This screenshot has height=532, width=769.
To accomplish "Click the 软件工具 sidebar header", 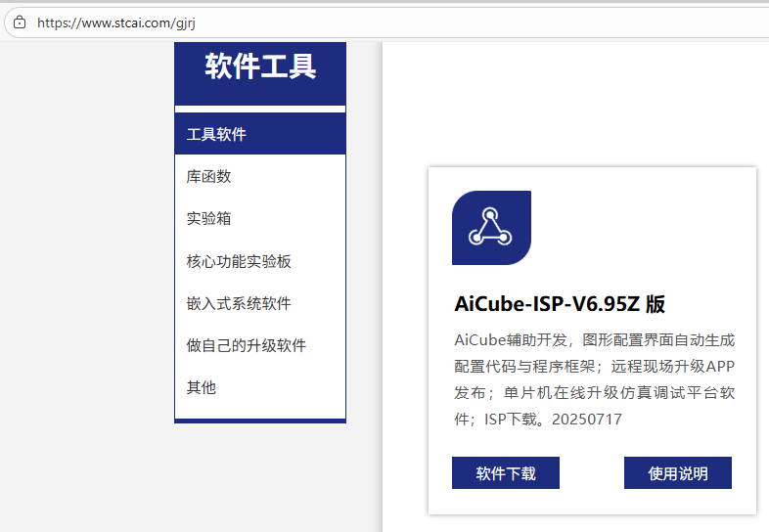I will coord(260,73).
